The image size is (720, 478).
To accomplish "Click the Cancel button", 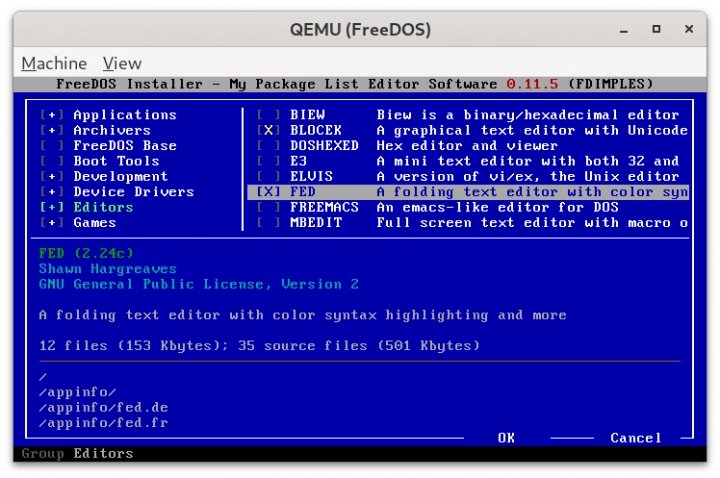I will tap(636, 438).
